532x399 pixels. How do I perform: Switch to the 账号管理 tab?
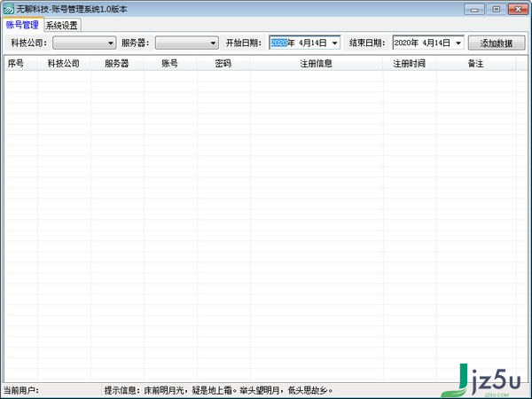pyautogui.click(x=22, y=25)
